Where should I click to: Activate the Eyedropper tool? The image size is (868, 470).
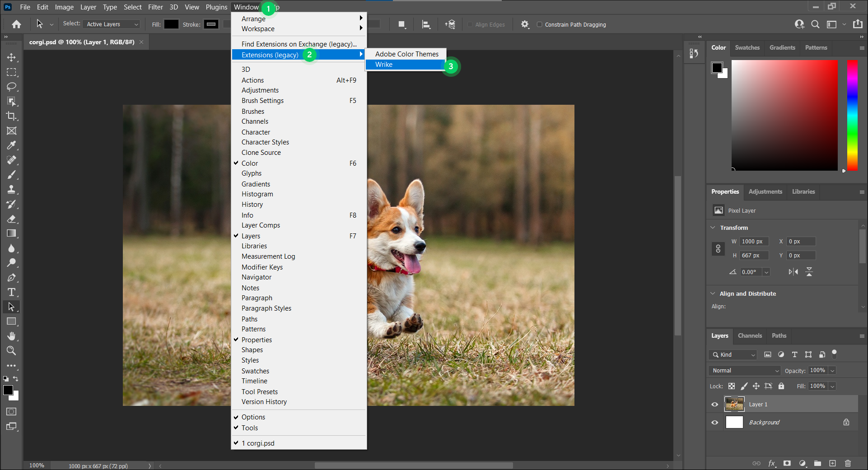[12, 145]
